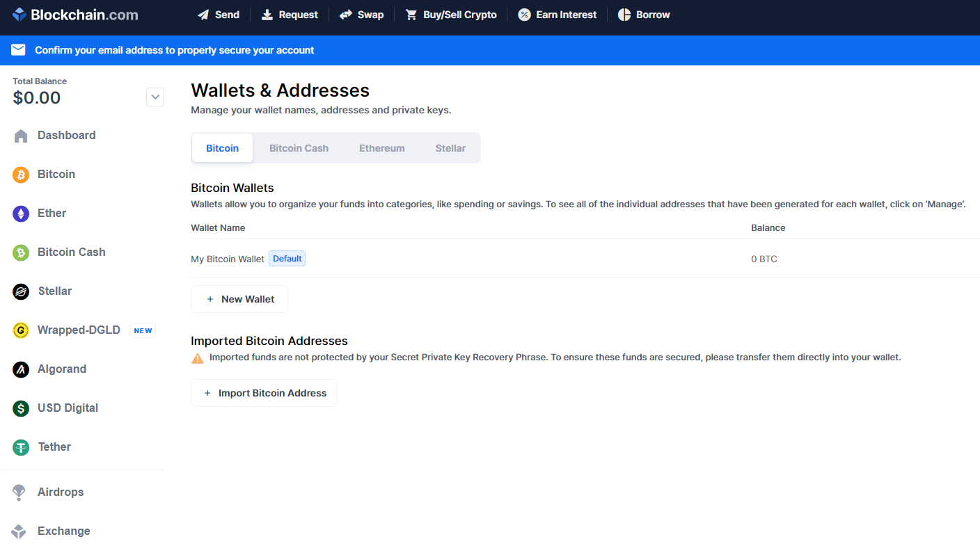Open Bitcoin Cash in the sidebar
This screenshot has width=980, height=546.
point(72,252)
